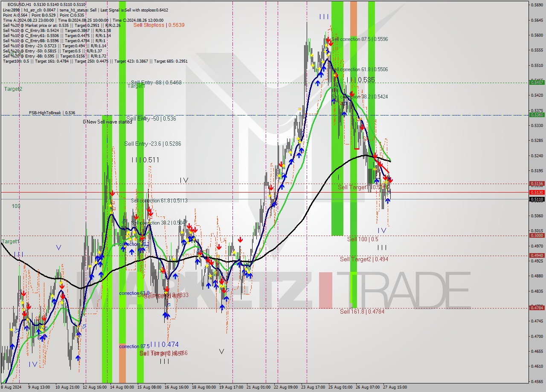Click the '100' level label at left
This screenshot has height=392, width=546.
point(16,206)
